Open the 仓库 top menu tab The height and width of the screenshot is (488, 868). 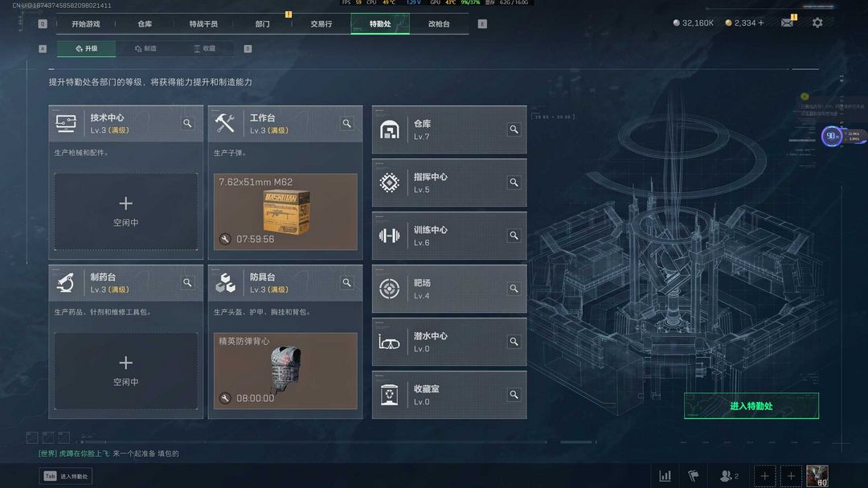click(145, 24)
